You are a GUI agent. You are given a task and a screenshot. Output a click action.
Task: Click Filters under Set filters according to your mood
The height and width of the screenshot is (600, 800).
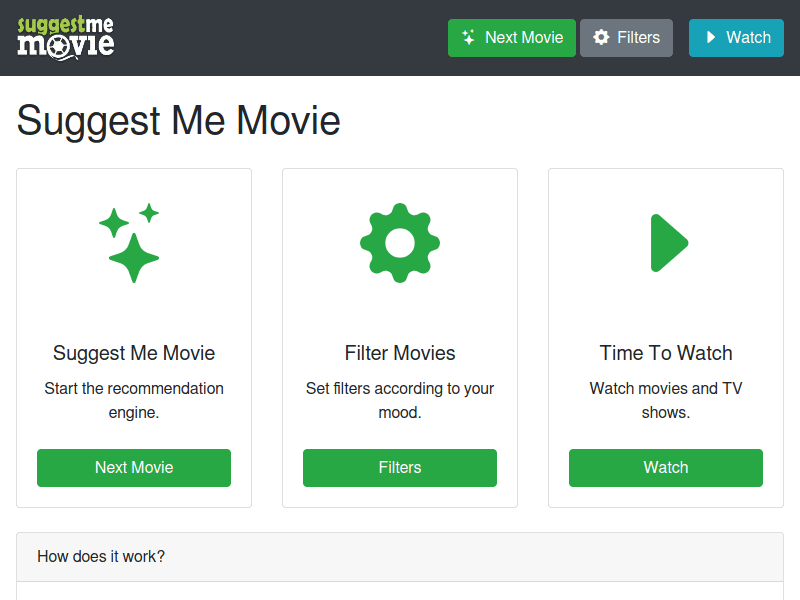click(400, 468)
